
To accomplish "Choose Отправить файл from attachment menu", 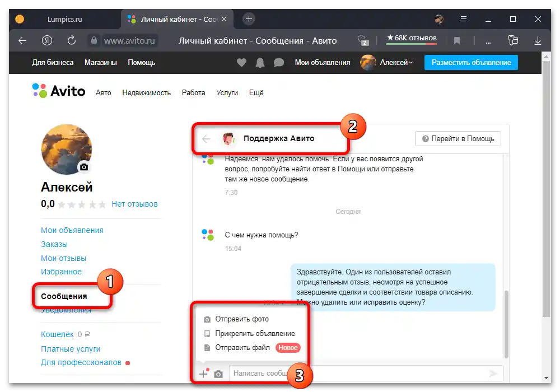I will [237, 348].
